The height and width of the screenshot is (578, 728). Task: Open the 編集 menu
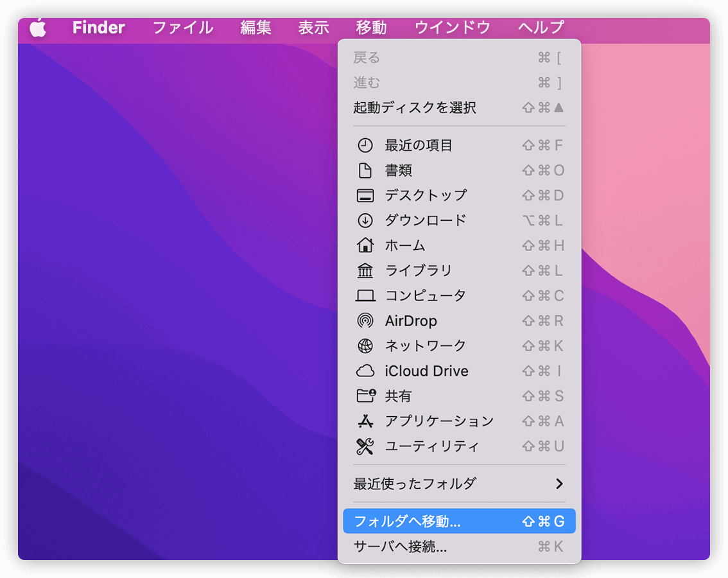click(x=256, y=28)
